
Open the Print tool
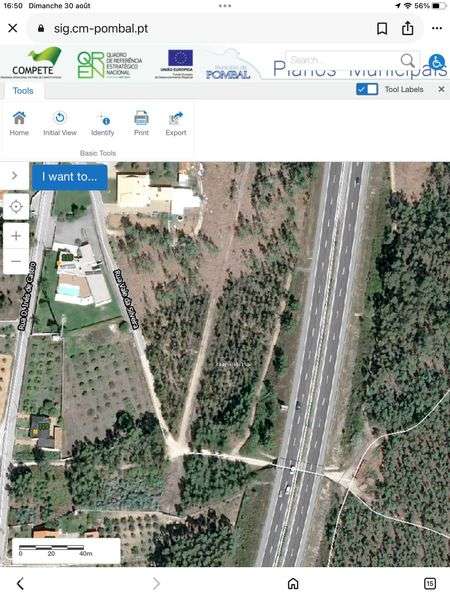coord(141,123)
